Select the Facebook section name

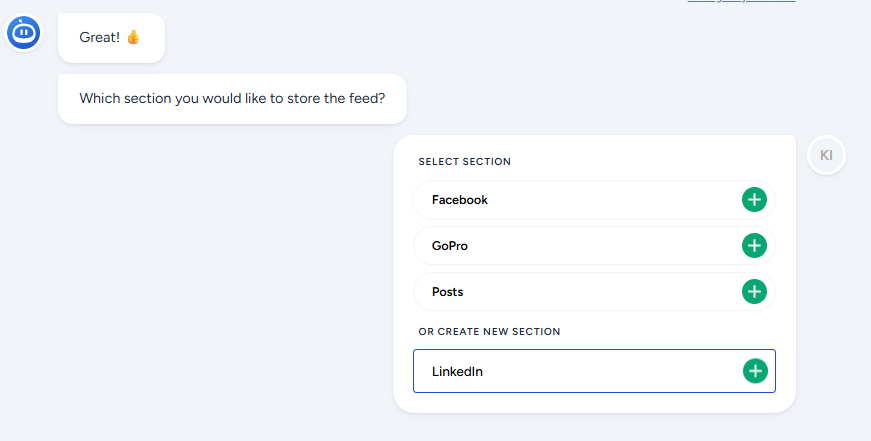(460, 200)
